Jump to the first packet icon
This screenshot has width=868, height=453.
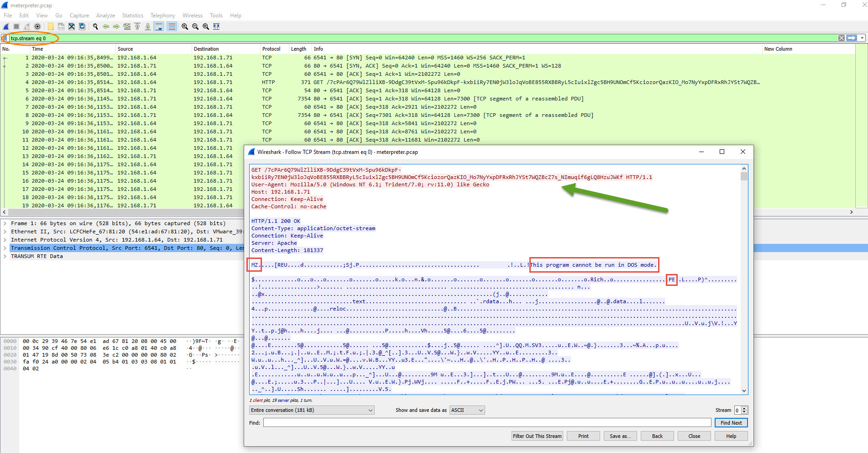pyautogui.click(x=137, y=26)
